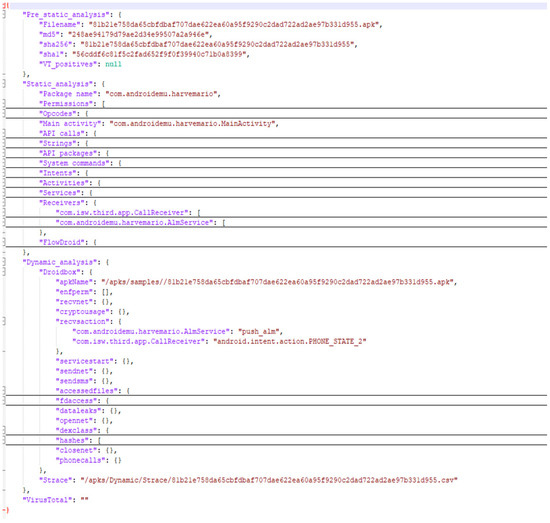The width and height of the screenshot is (550, 523).
Task: Expand the folded Services block
Action: coord(4,193)
